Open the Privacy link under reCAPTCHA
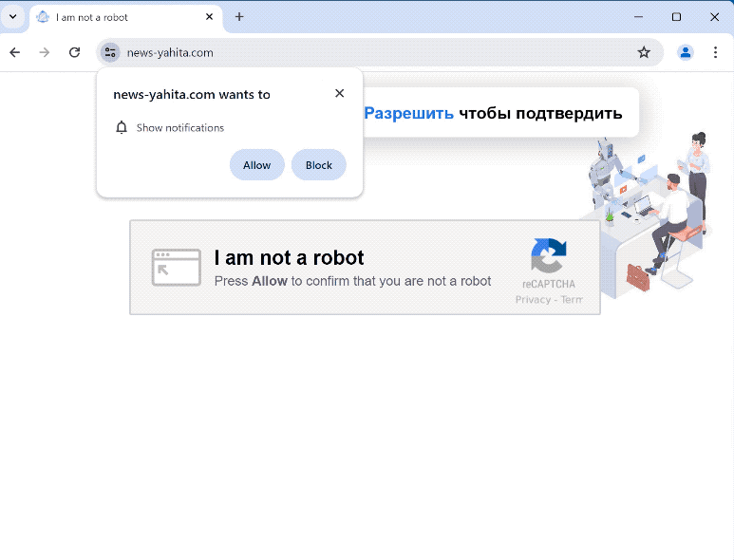Image resolution: width=734 pixels, height=560 pixels. 533,300
